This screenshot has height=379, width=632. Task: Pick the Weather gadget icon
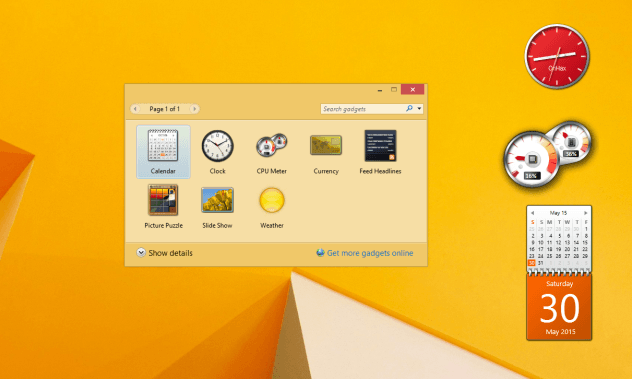pyautogui.click(x=272, y=200)
